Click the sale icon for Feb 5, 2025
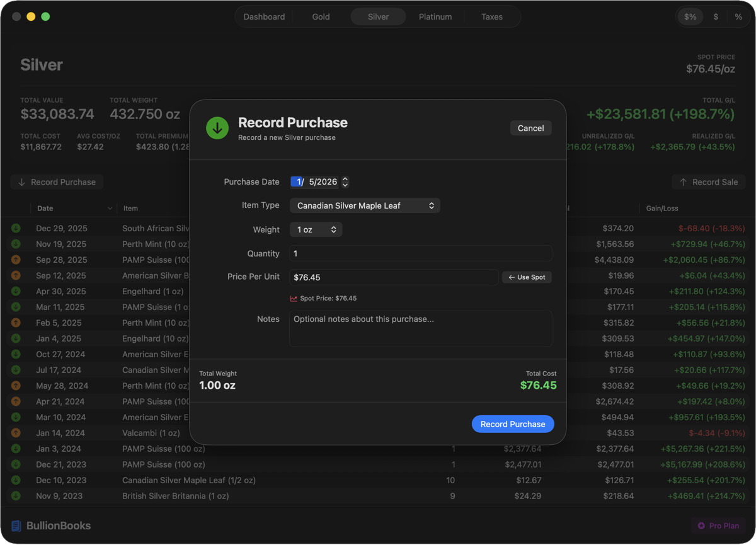 (x=16, y=323)
